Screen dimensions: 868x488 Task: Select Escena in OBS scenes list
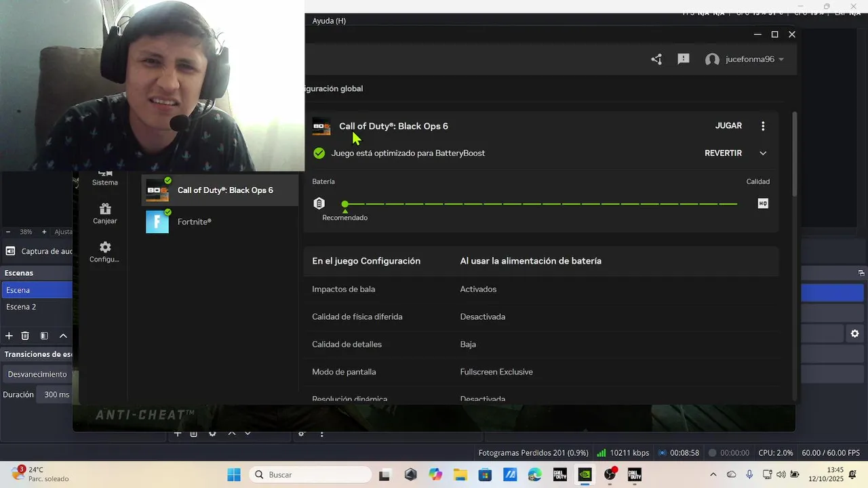tap(36, 290)
